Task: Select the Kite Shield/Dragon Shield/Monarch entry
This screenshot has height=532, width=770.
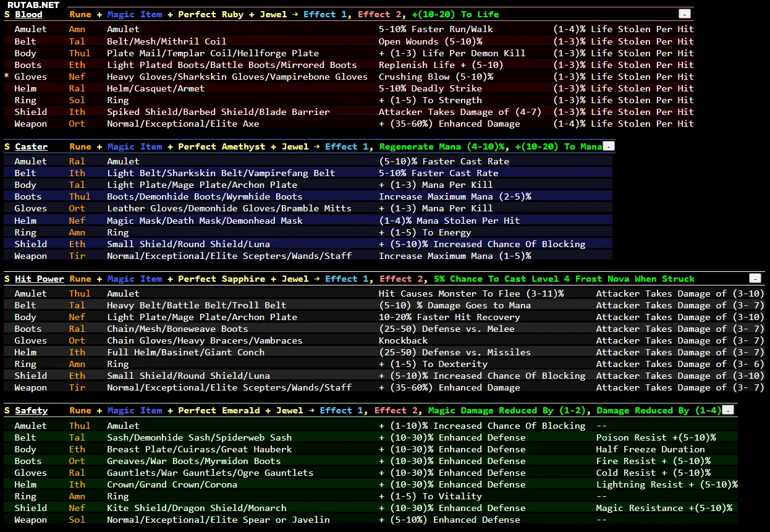Action: click(197, 508)
